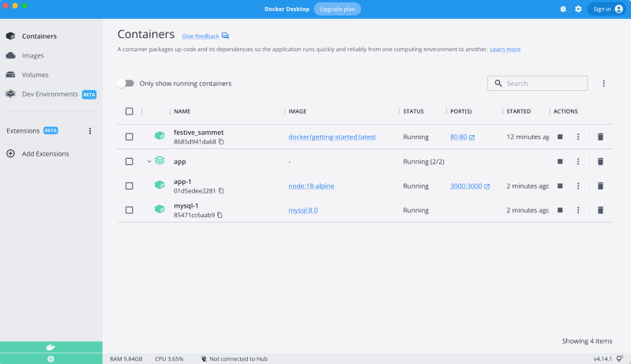Open port 80:80 external link icon

472,137
